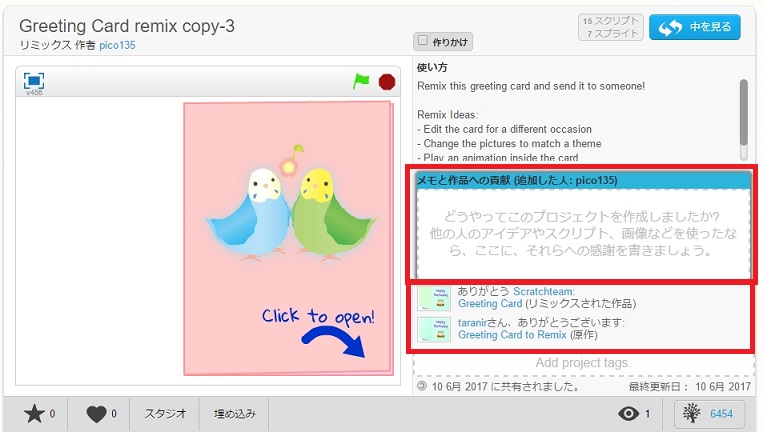Click the line Edit the card for a different occasion
763x432 pixels.
505,129
